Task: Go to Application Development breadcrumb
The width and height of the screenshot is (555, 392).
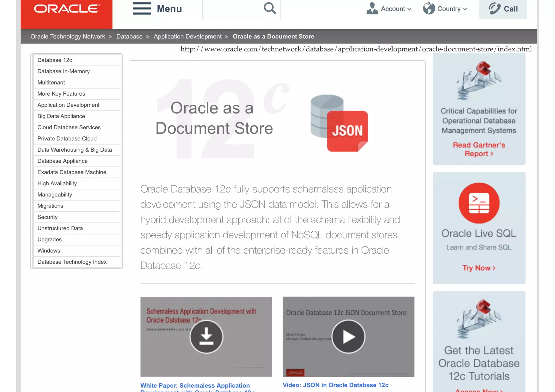Action: pyautogui.click(x=188, y=36)
